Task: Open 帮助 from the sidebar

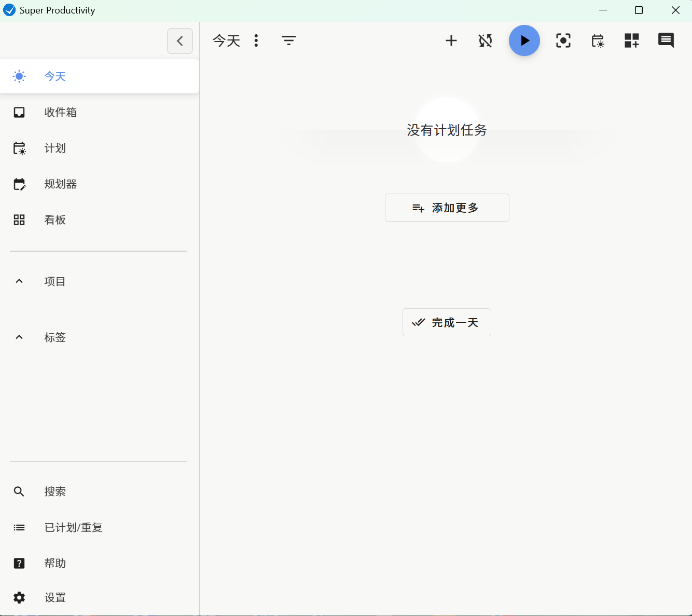Action: (x=55, y=563)
